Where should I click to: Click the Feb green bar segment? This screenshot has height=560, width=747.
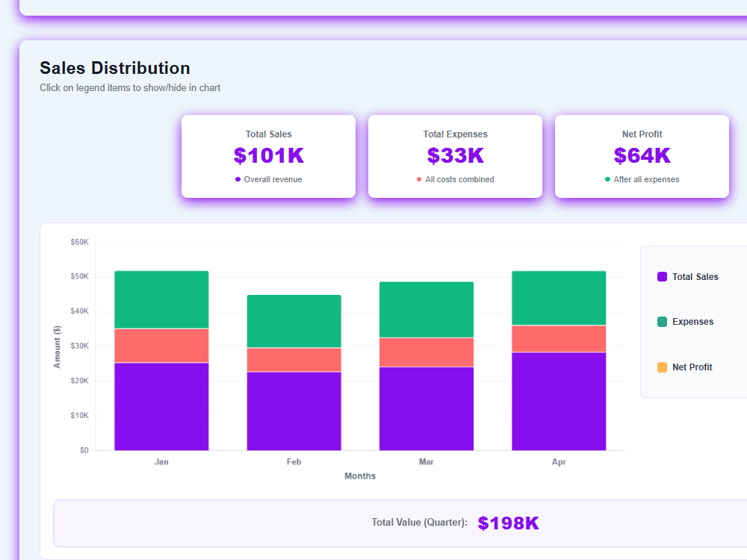[294, 321]
